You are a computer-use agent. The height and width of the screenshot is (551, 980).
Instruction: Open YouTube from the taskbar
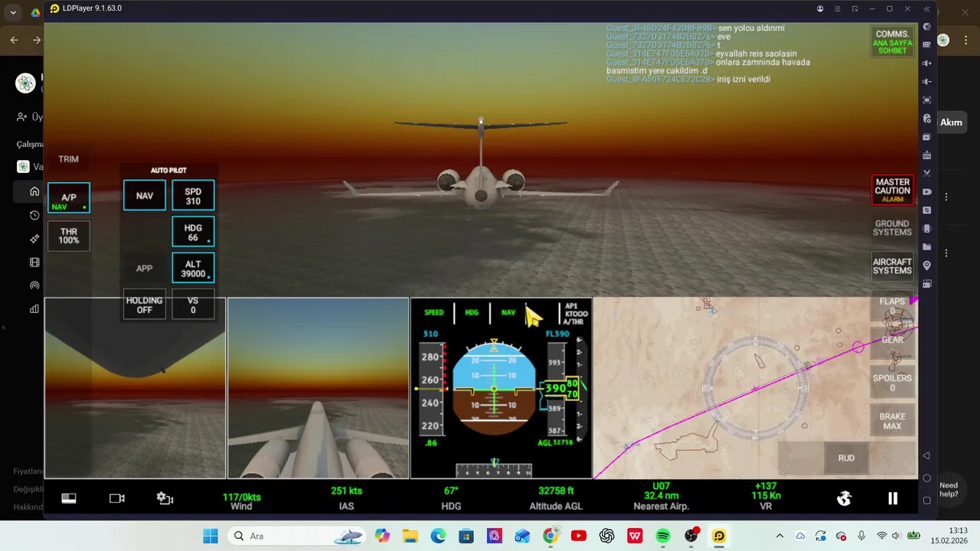(x=579, y=536)
